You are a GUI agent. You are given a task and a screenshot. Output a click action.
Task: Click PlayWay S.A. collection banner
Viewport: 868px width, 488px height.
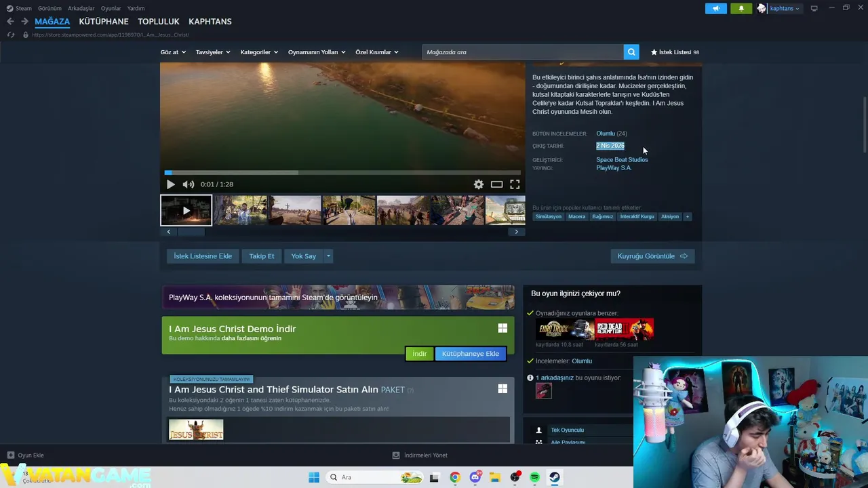coord(338,298)
